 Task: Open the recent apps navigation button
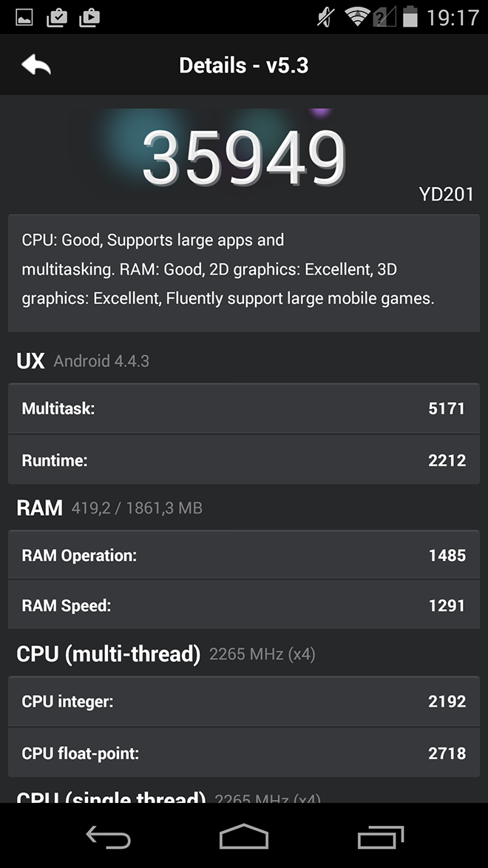click(x=380, y=836)
